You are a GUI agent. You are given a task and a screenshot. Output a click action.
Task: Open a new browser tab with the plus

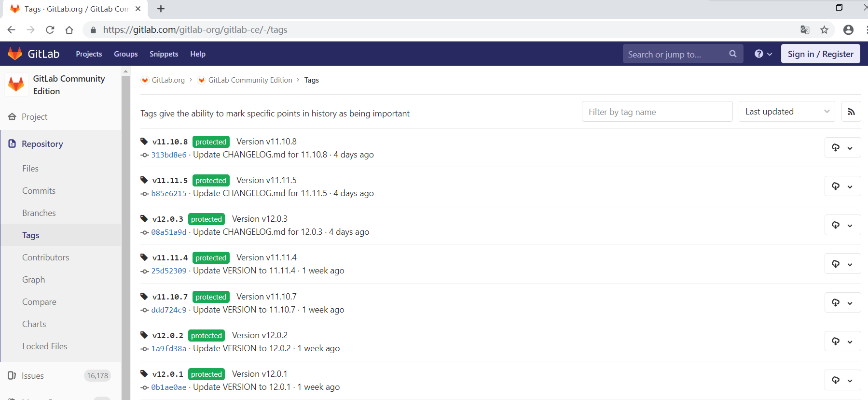[161, 9]
